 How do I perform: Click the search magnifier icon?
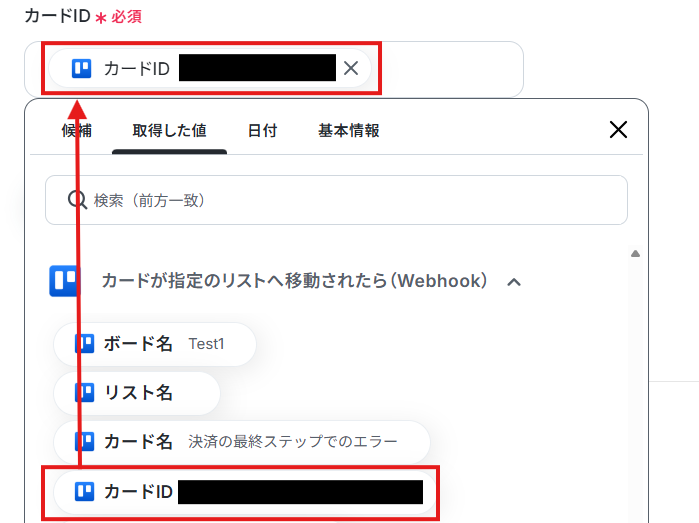(x=77, y=200)
